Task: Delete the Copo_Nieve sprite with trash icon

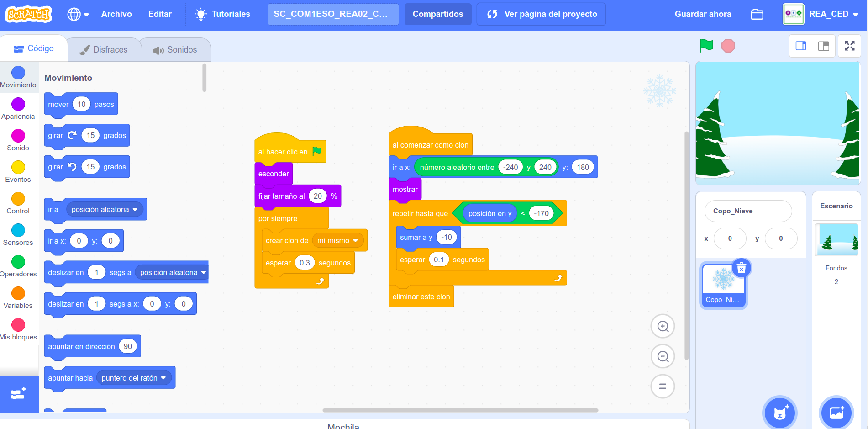Action: click(742, 268)
